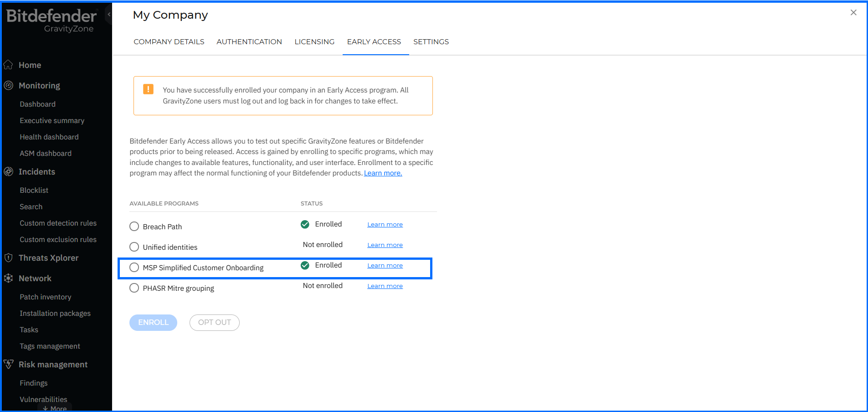
Task: Click the Network section label
Action: tap(35, 278)
